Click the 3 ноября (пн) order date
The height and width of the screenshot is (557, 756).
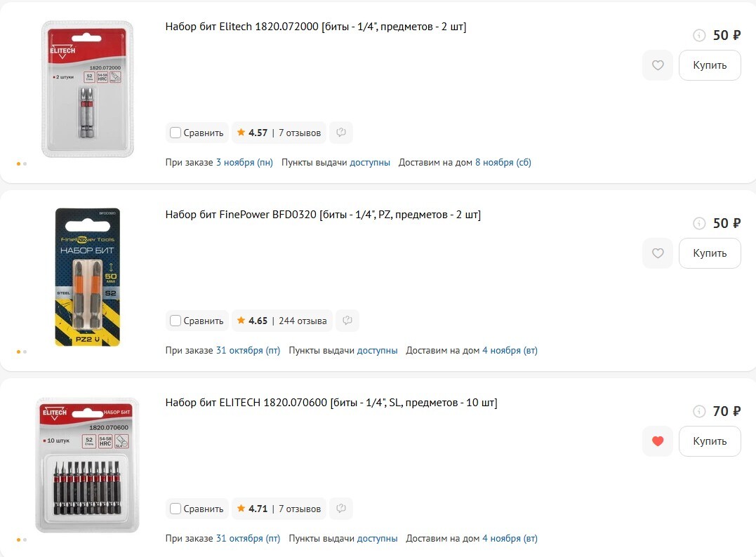click(x=244, y=162)
